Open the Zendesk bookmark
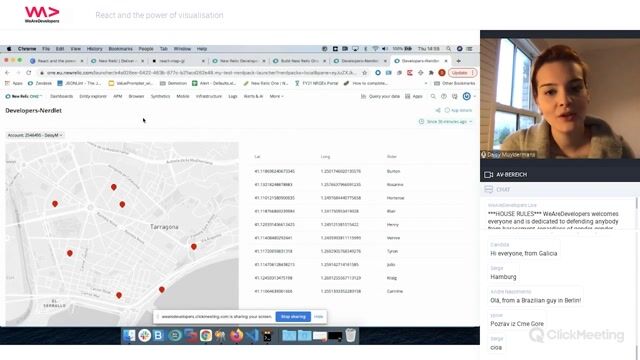 40,83
